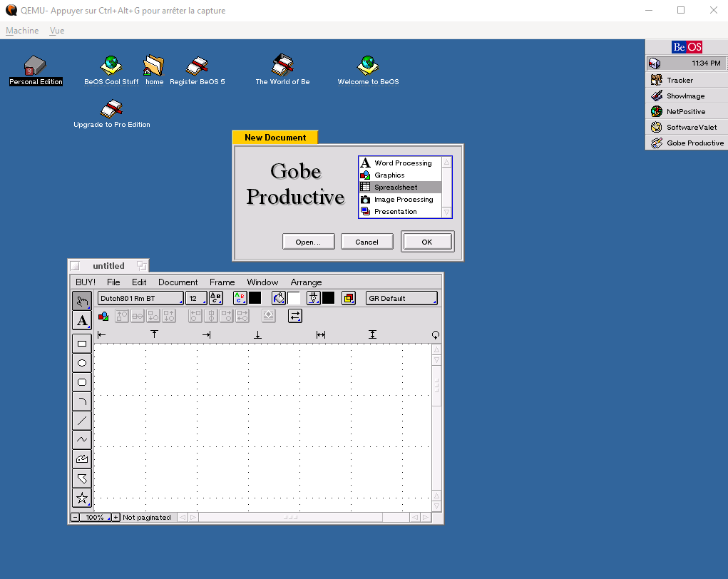Screen dimensions: 728x579
Task: Select the hand pointer tool in untitled window
Action: coord(82,301)
